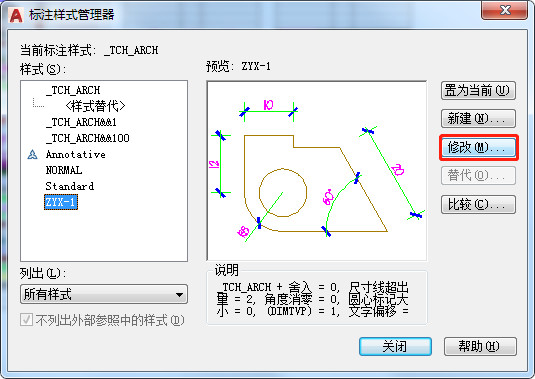535x379 pixels.
Task: Select the ZYX-1 style entry
Action: (x=61, y=202)
